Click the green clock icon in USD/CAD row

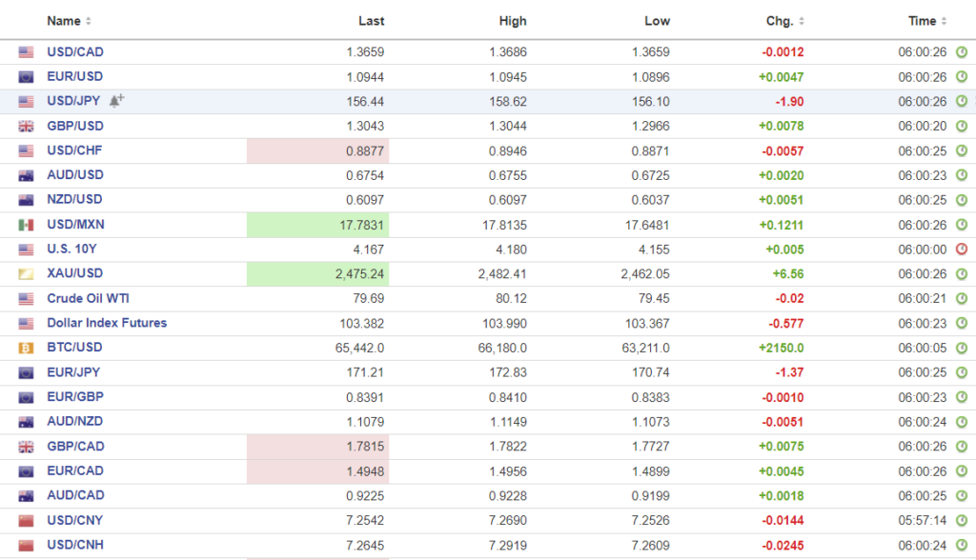[961, 52]
